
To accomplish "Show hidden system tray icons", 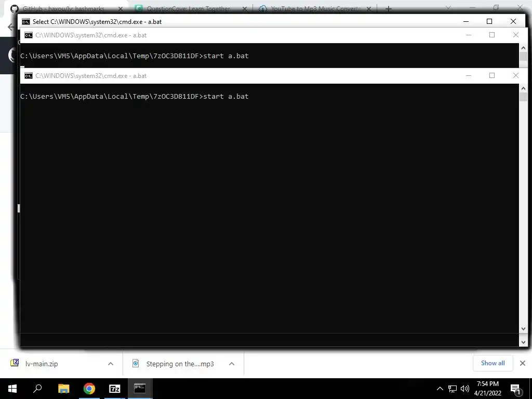I will tap(440, 389).
